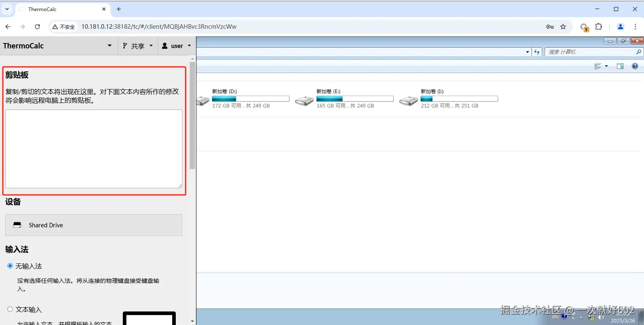Open the view options dropdown arrow
The height and width of the screenshot is (325, 644).
click(x=606, y=66)
